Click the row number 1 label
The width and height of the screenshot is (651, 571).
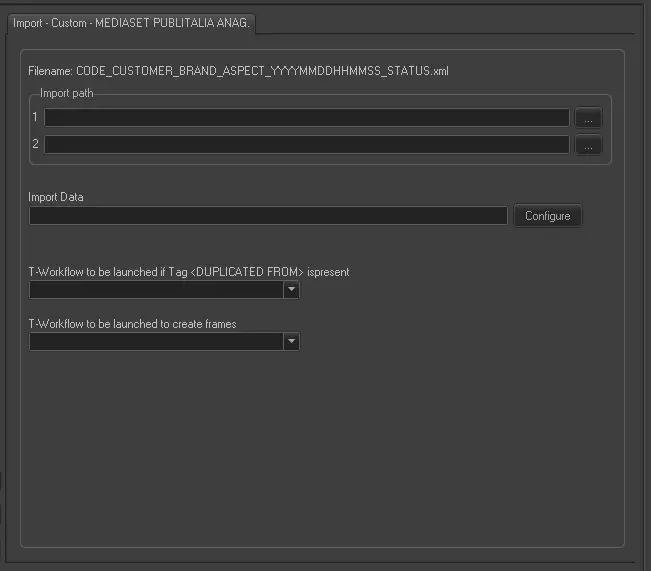tap(35, 118)
